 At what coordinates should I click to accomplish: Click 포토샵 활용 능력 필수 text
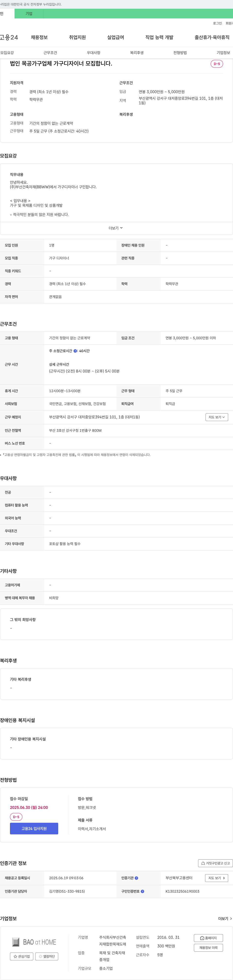tap(65, 544)
